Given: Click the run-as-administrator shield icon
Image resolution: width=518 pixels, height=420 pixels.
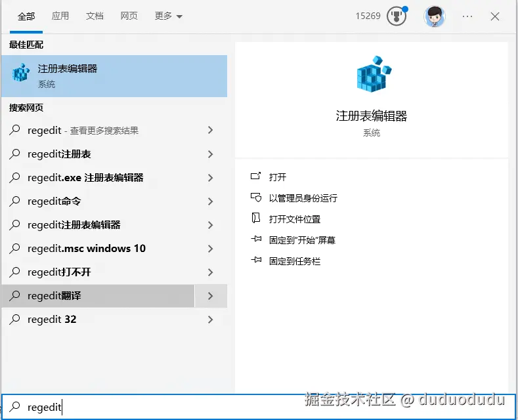Looking at the screenshot, I should coord(255,198).
